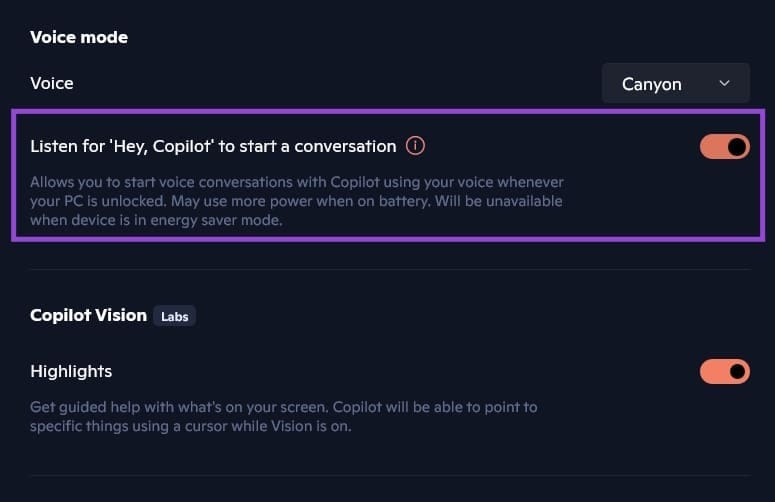Click the Labs badge beside Copilot Vision

point(175,316)
